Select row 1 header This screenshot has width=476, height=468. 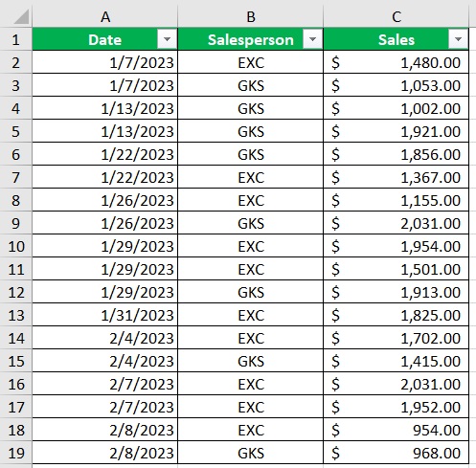[x=15, y=39]
